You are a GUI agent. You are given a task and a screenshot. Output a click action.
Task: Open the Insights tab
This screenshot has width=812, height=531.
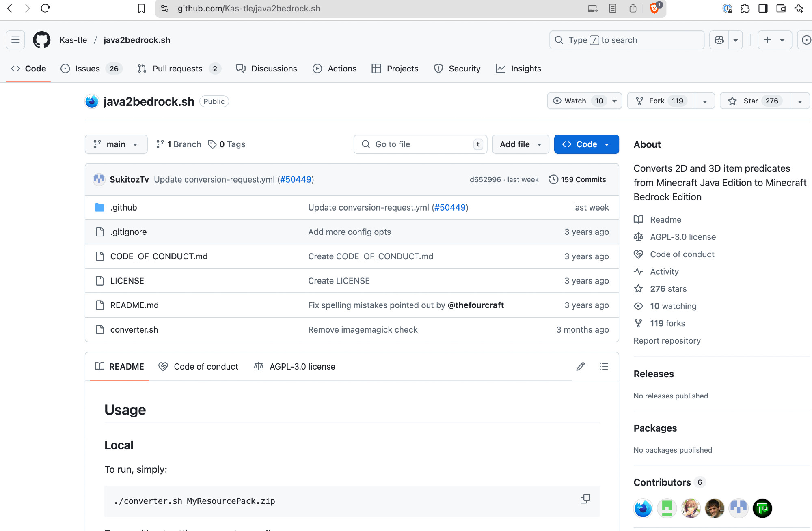click(x=518, y=69)
